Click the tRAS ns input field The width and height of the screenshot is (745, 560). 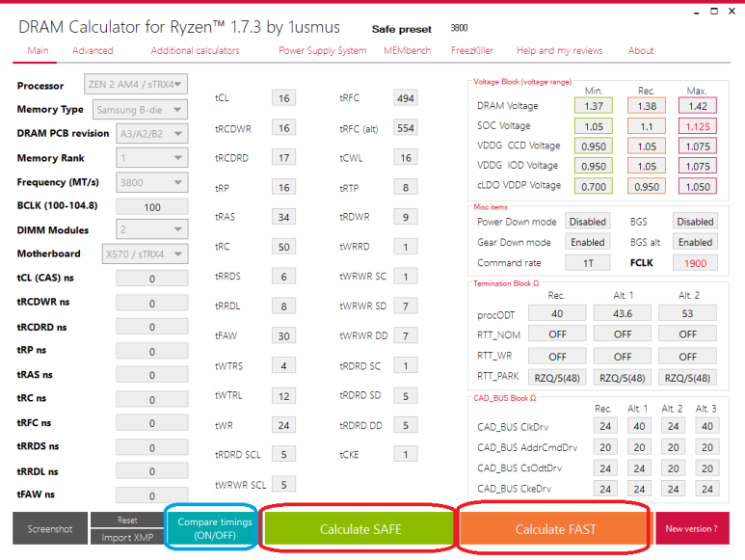pos(152,375)
